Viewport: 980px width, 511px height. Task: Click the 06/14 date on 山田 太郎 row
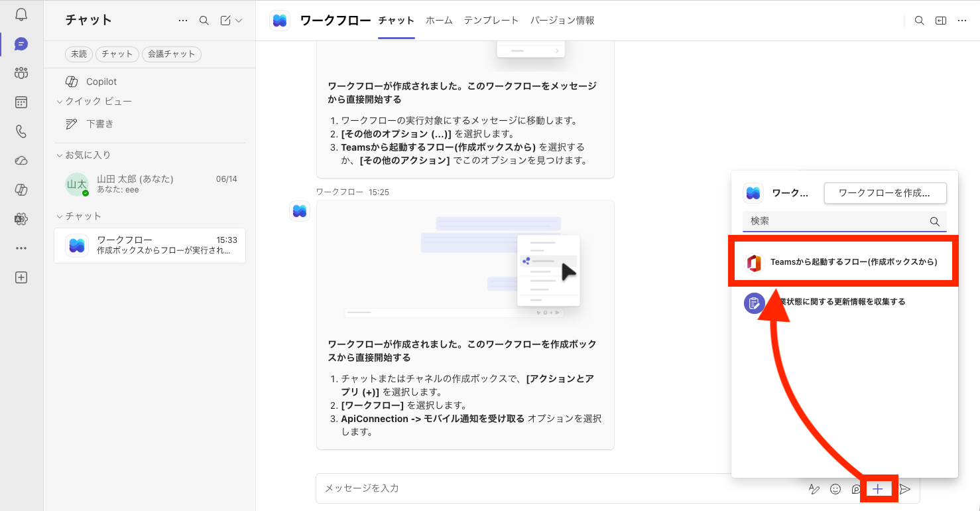point(227,179)
